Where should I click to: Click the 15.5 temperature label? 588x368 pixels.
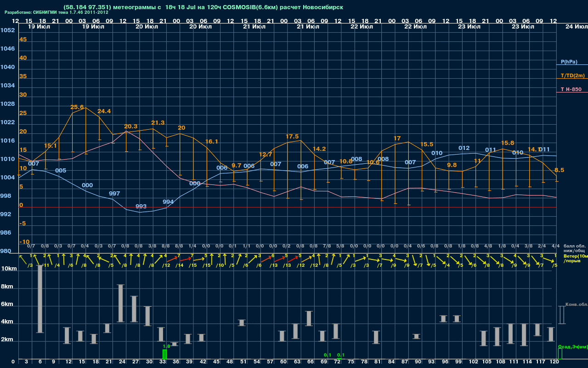(x=427, y=144)
